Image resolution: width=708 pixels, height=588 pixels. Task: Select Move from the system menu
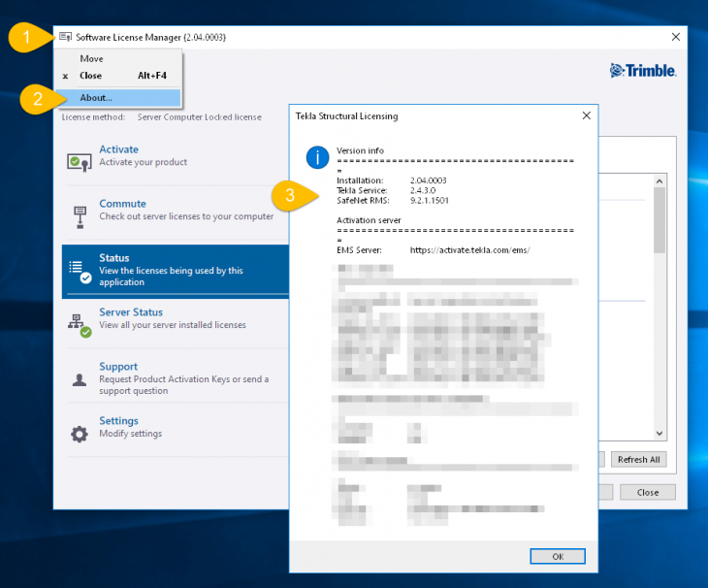118,59
